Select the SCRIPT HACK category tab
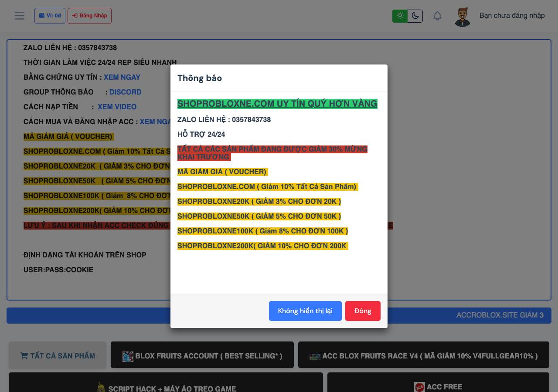 pyautogui.click(x=166, y=382)
